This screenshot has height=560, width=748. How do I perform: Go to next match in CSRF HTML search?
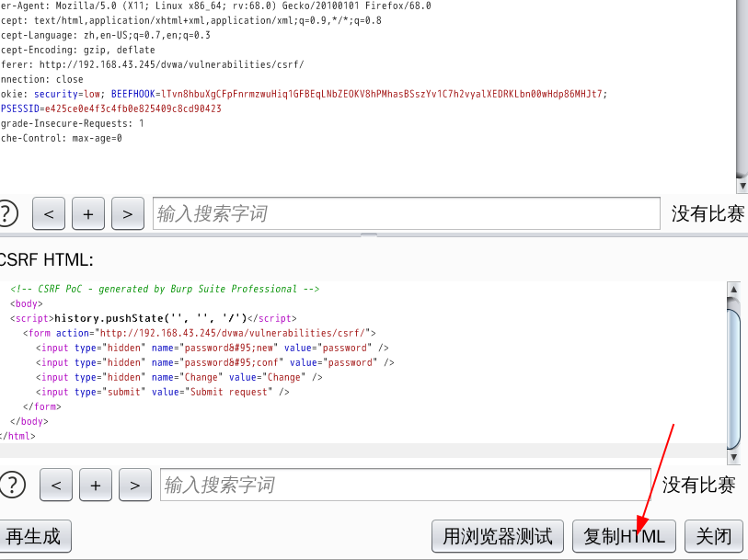135,485
